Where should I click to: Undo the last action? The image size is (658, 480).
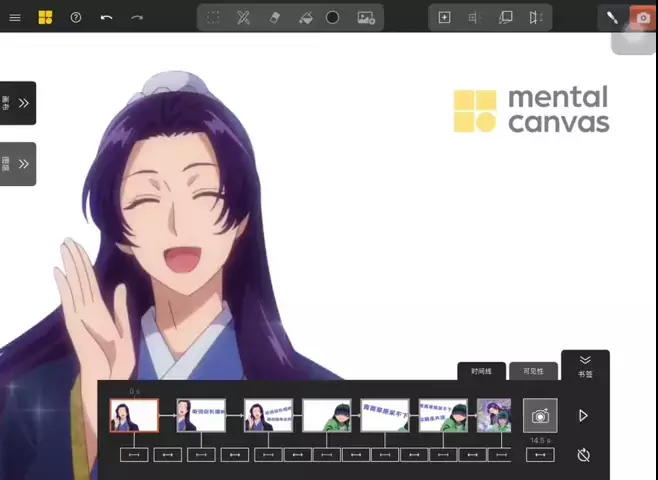click(107, 18)
